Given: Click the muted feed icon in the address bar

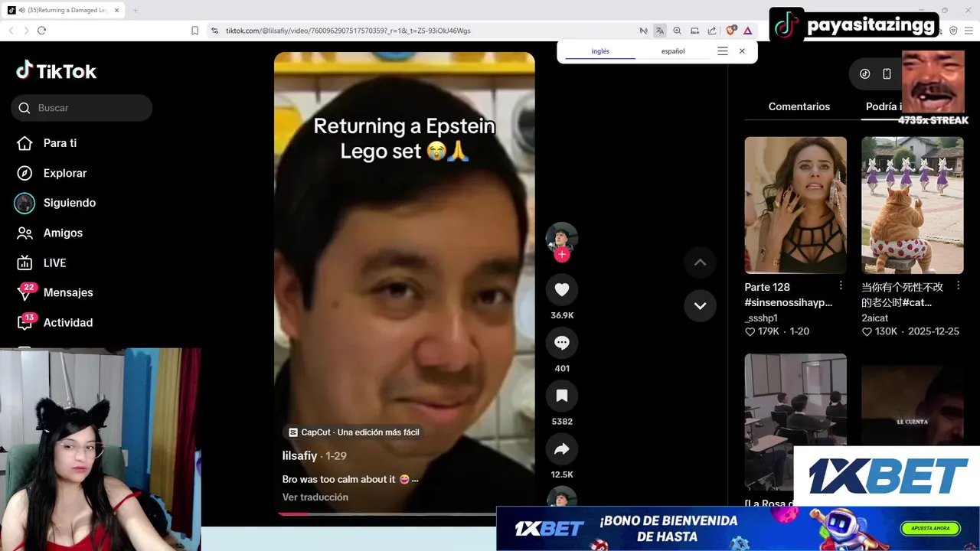Looking at the screenshot, I should (x=644, y=31).
